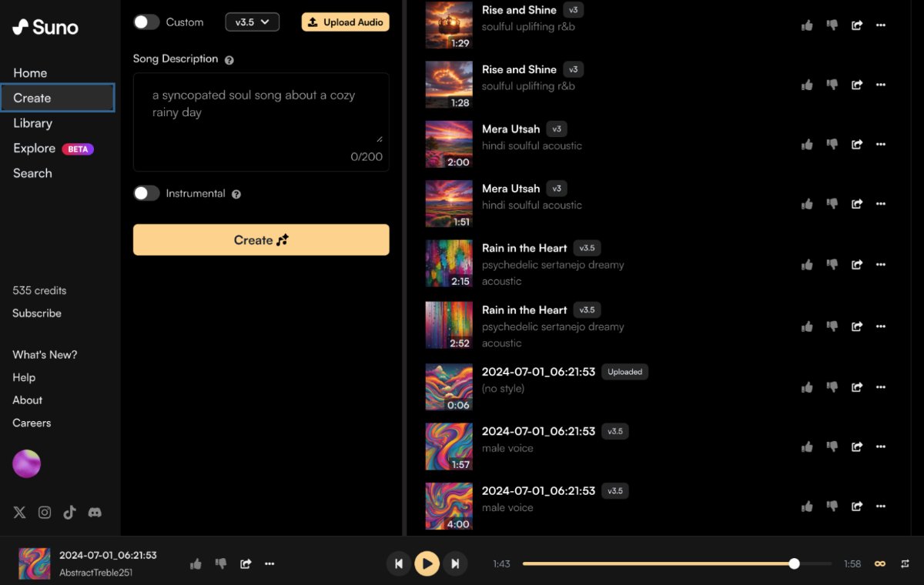Click help icon next to Song Description
924x585 pixels.
pyautogui.click(x=229, y=60)
